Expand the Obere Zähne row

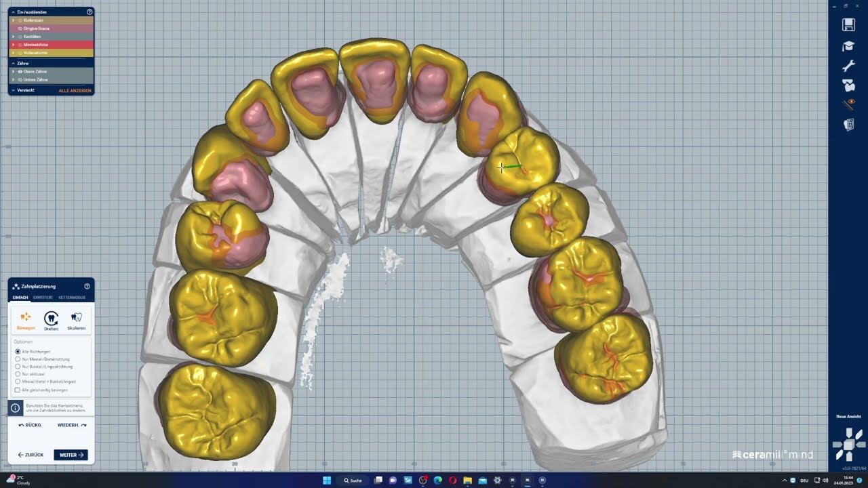(x=13, y=71)
